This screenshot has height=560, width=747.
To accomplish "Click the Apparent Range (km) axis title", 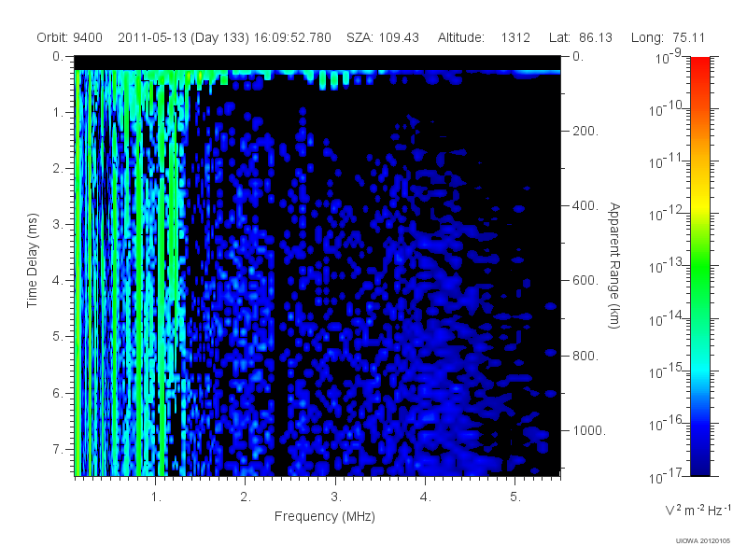I will pos(614,265).
